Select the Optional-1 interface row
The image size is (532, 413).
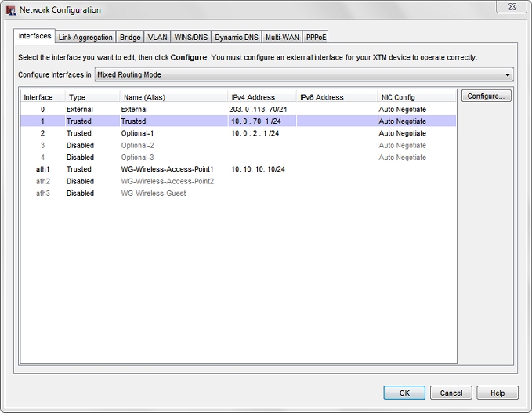pyautogui.click(x=238, y=133)
